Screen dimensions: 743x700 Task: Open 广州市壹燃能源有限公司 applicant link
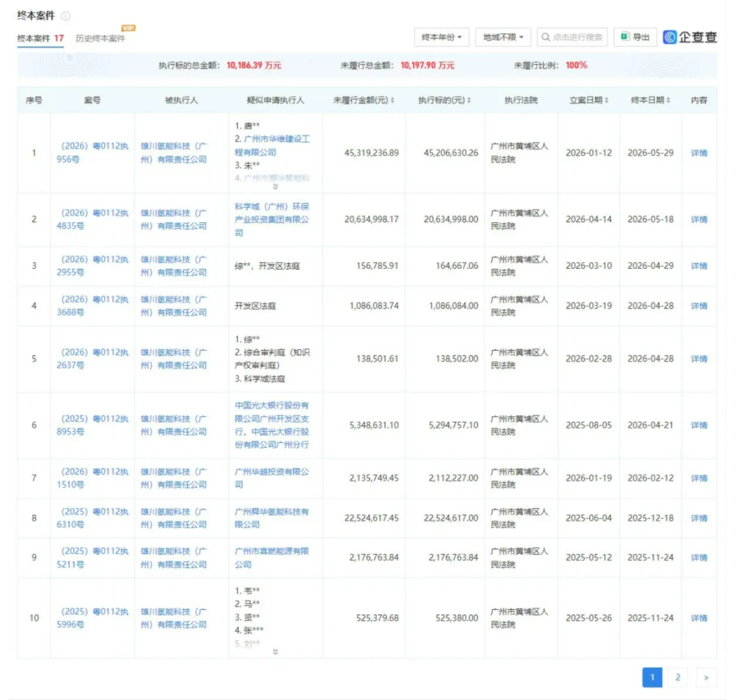[x=272, y=558]
